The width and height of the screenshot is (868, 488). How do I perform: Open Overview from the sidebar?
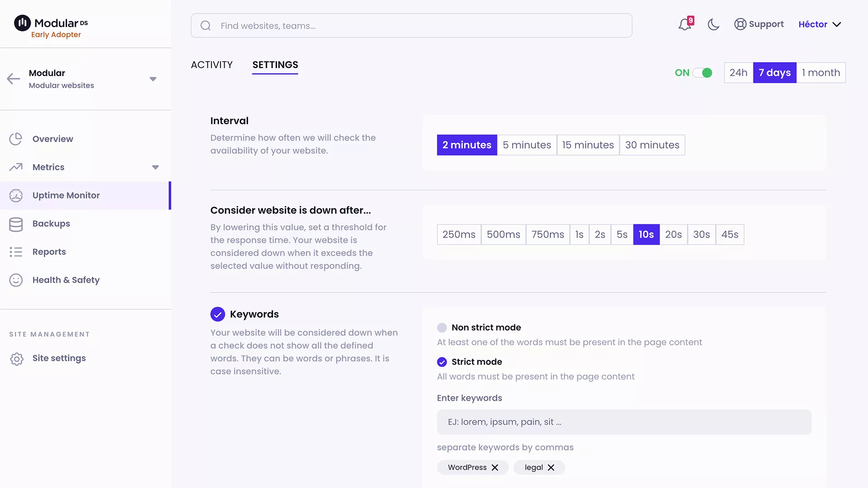click(52, 139)
